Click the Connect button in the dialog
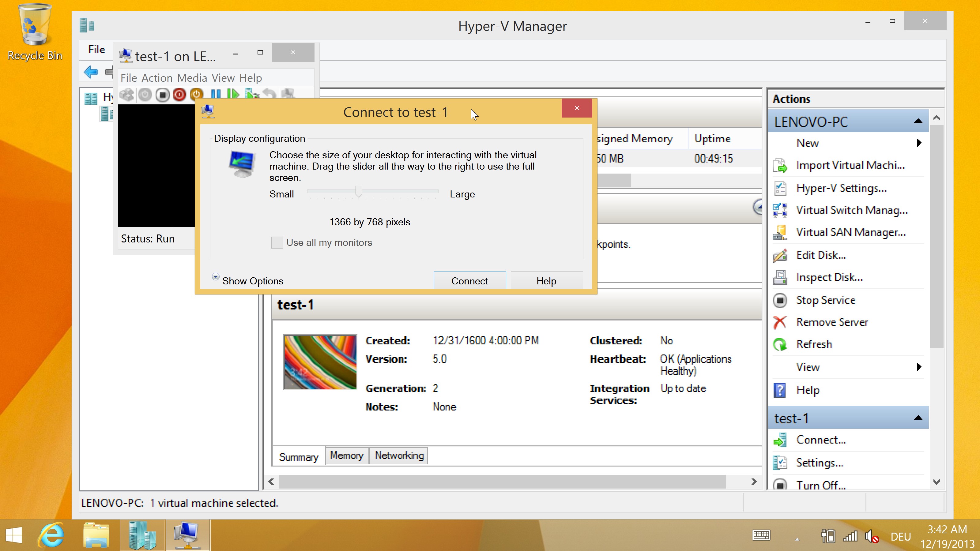The image size is (980, 551). point(470,281)
